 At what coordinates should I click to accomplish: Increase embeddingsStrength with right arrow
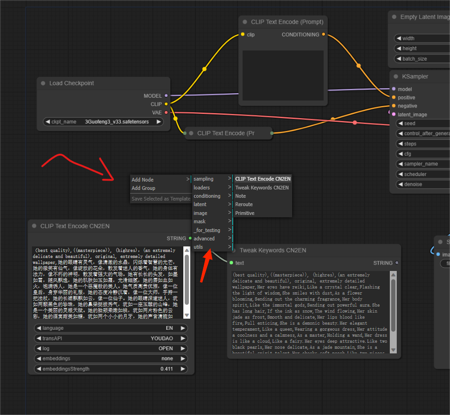click(x=183, y=369)
